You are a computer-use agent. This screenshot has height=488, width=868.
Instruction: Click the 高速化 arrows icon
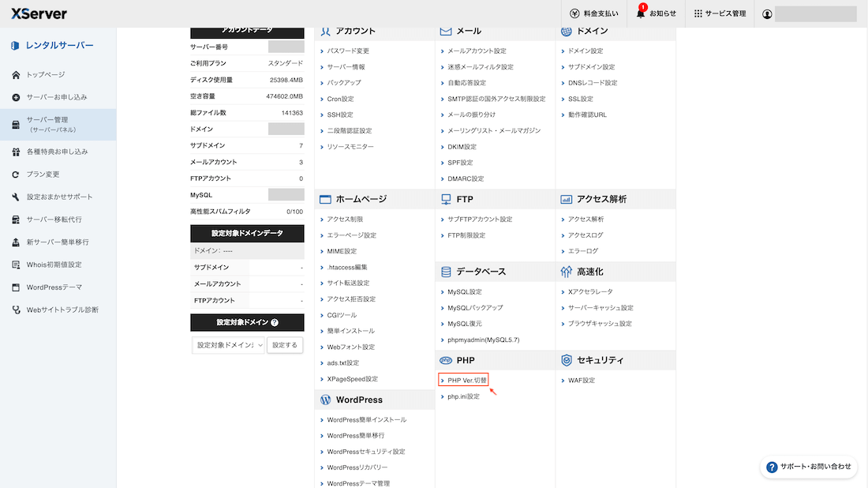(566, 272)
